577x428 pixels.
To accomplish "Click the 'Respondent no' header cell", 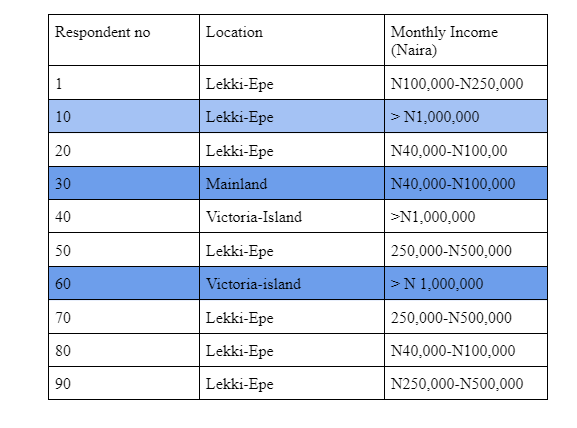I will coord(124,40).
